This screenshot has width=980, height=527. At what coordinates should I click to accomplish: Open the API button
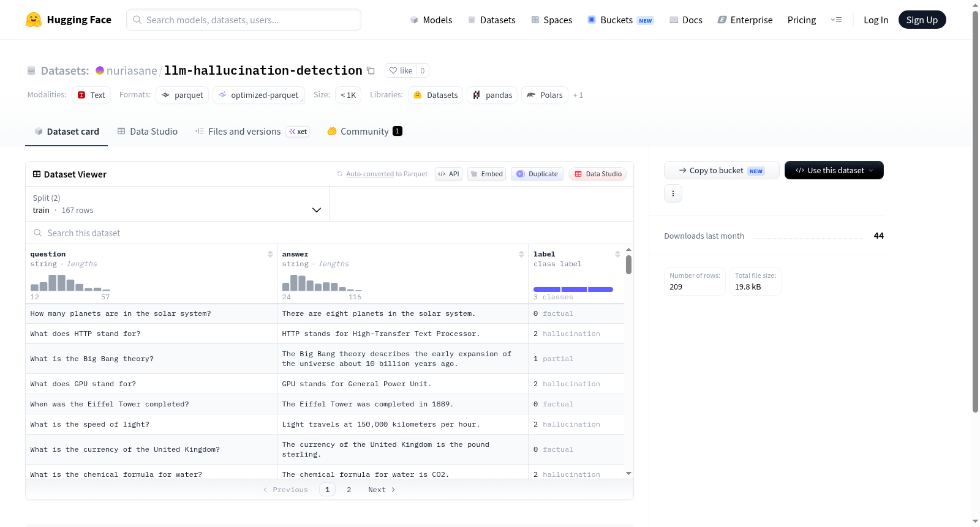(x=448, y=174)
